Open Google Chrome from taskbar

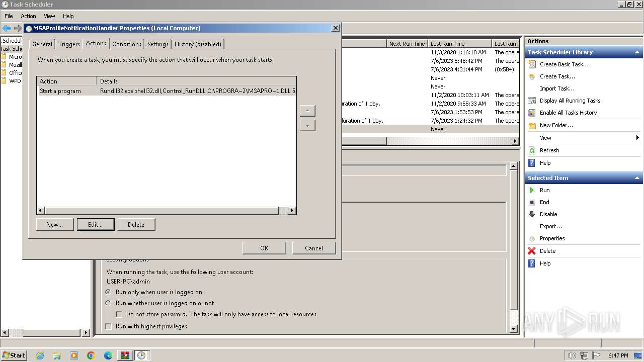coord(91,355)
